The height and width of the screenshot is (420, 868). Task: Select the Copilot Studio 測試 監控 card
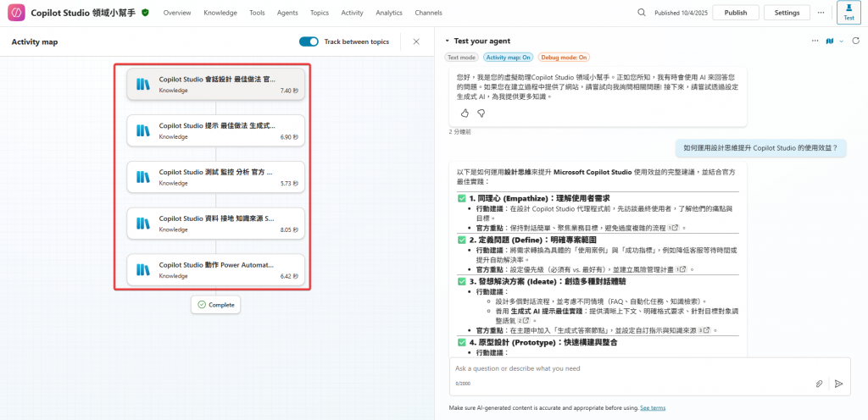click(x=216, y=177)
